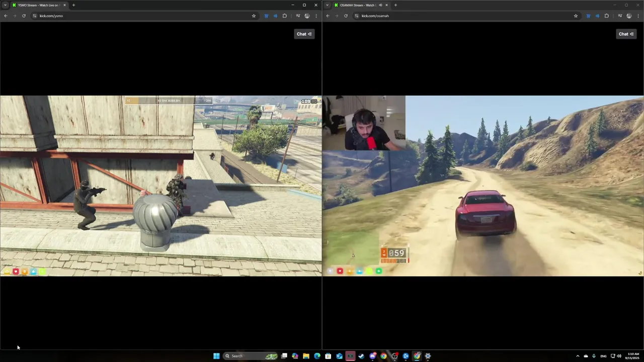Click the OSAMAH stream video player
This screenshot has height=362, width=644.
(x=483, y=186)
